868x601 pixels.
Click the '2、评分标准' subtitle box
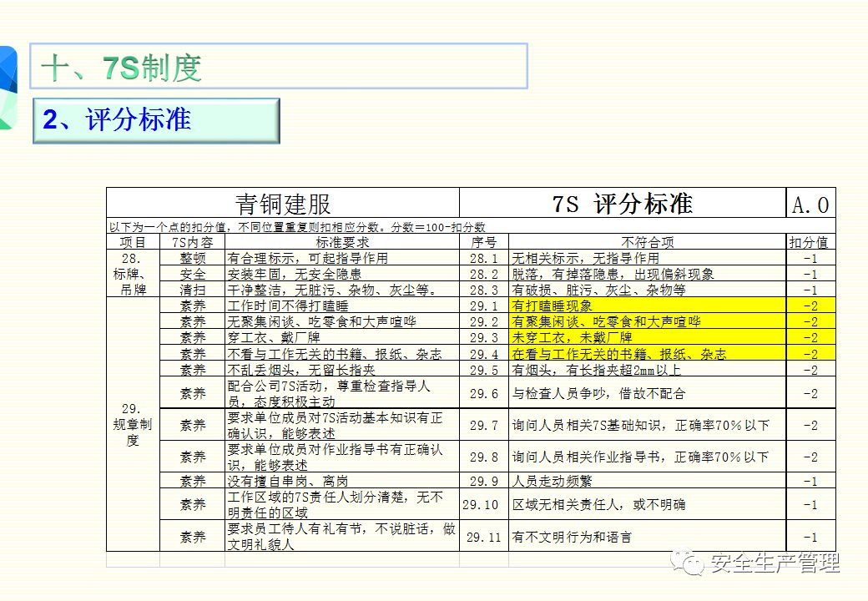pos(156,121)
